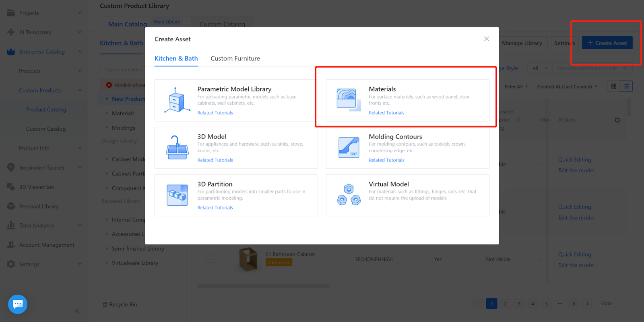The width and height of the screenshot is (644, 322).
Task: Open Related Tutorials for Parametric Model Library
Action: click(215, 113)
